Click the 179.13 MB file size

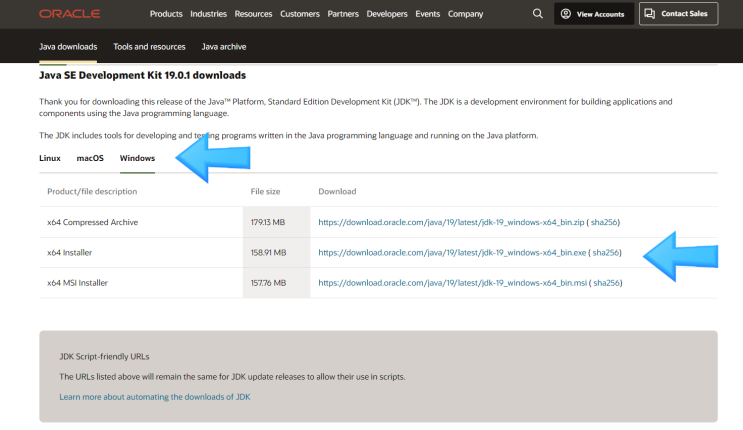coord(268,222)
